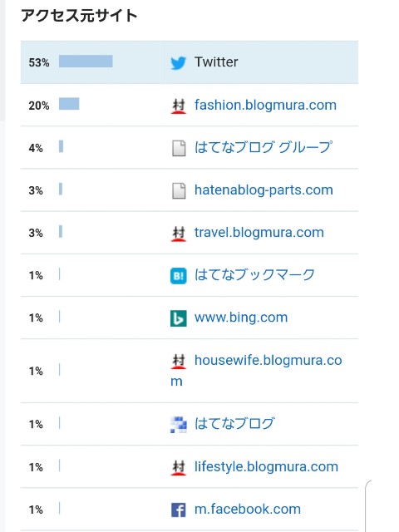
Task: Open the はてなブックマーク link
Action: point(254,275)
